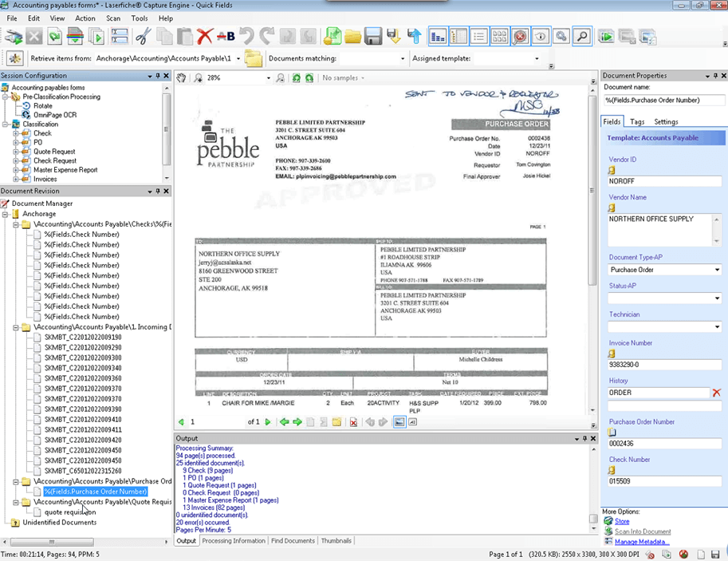
Task: Select the hand pan tool in viewer
Action: click(x=182, y=78)
